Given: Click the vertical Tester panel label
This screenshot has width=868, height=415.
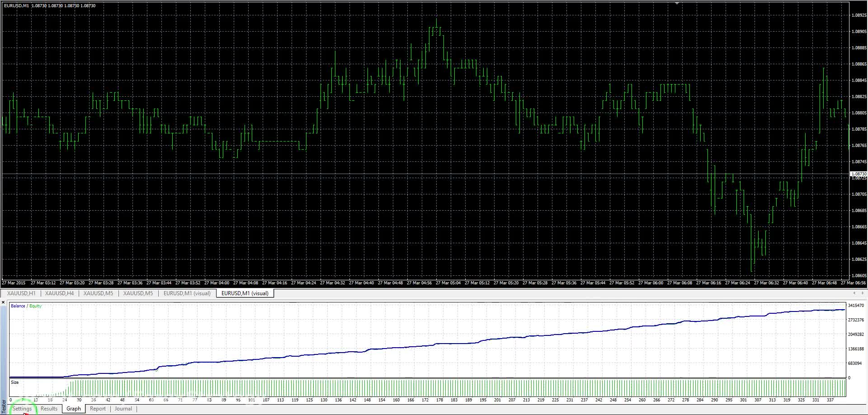Looking at the screenshot, I should coord(4,406).
